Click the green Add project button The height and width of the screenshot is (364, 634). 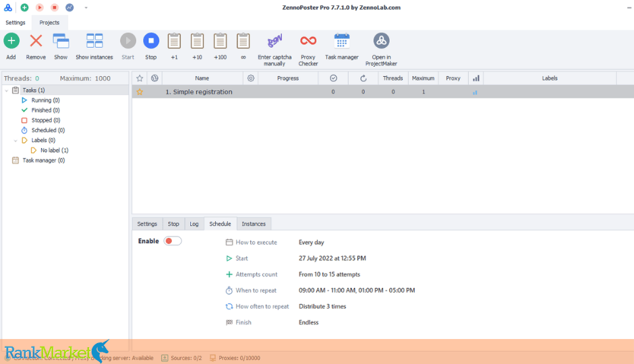coord(11,41)
